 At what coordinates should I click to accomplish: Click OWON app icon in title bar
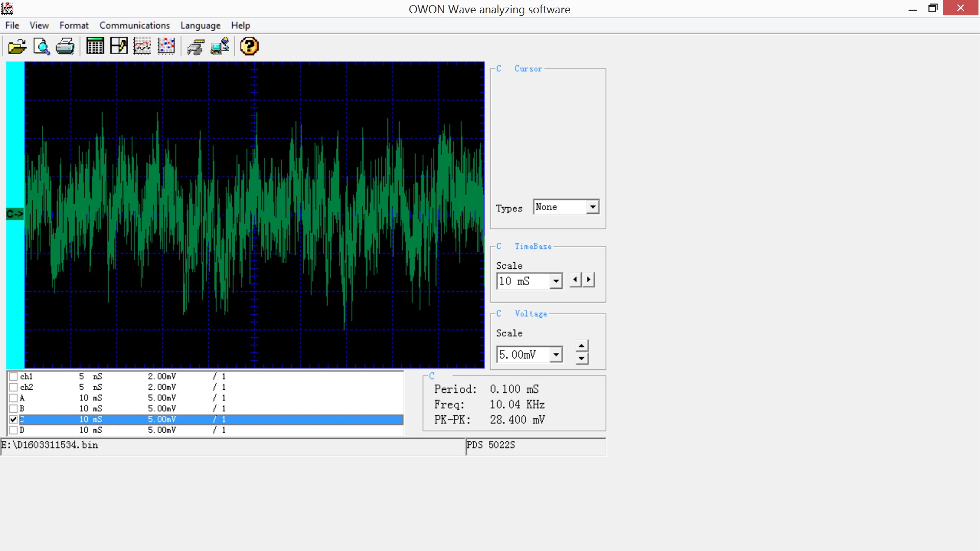coord(7,8)
